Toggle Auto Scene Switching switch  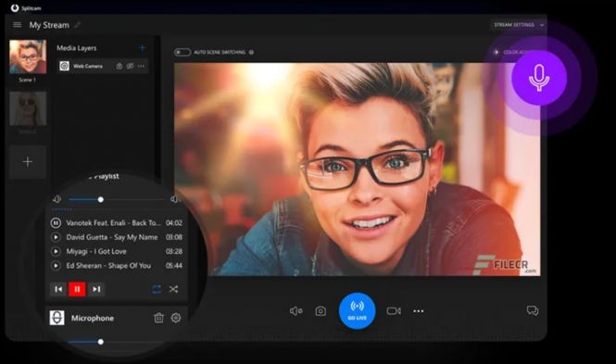tap(182, 52)
